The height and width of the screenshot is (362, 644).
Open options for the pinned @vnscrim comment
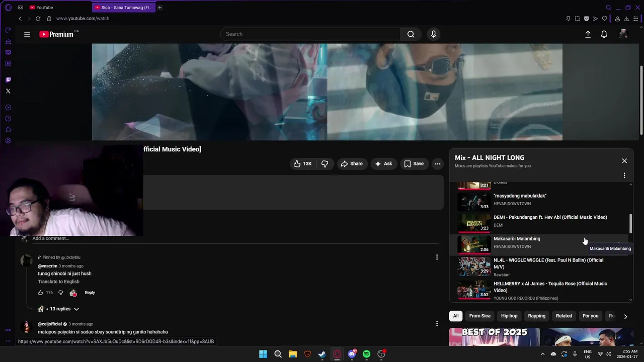(437, 257)
